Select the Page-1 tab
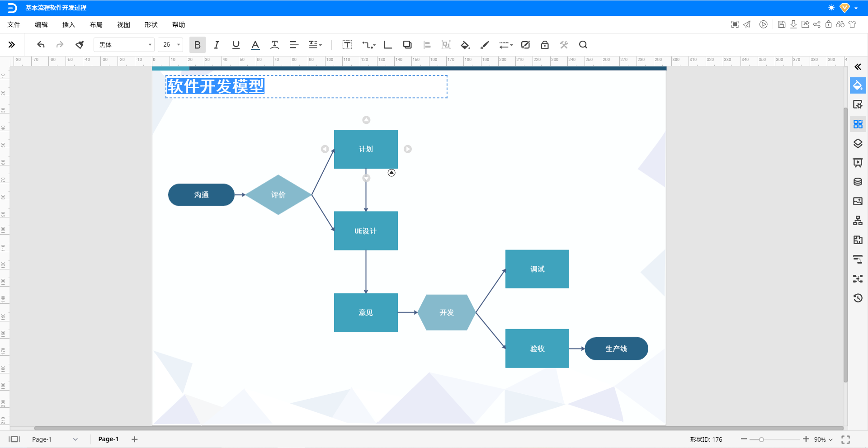 [108, 439]
